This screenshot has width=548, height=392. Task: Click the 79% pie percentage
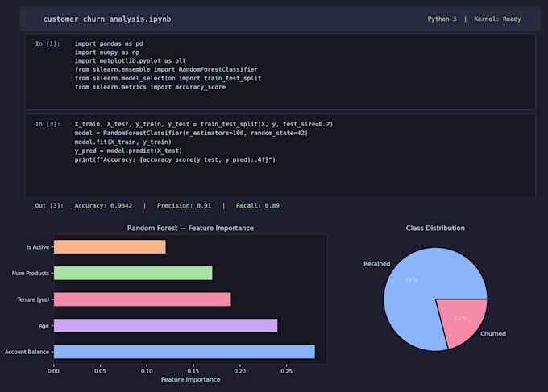[411, 280]
